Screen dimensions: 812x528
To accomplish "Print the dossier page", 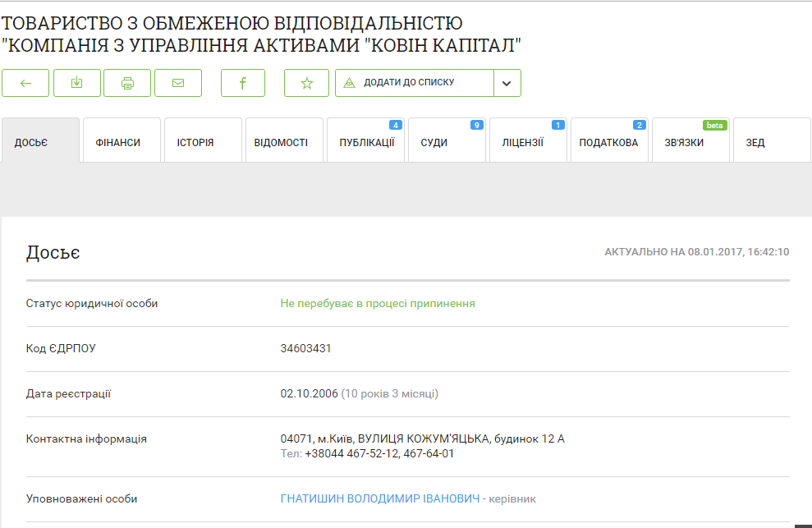I will [127, 83].
